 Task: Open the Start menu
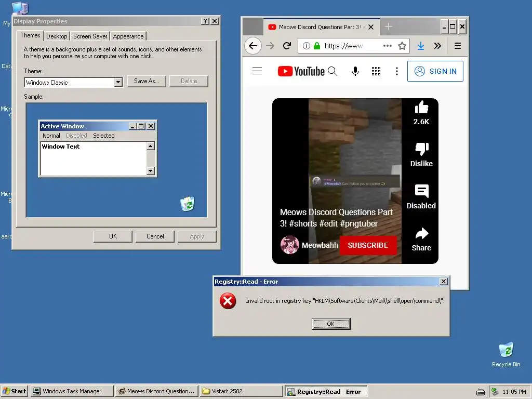tap(14, 391)
